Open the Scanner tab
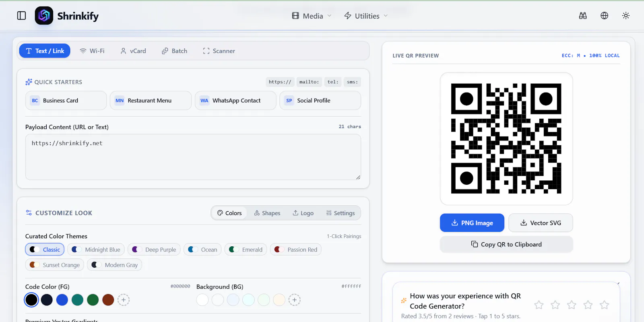 (x=219, y=51)
